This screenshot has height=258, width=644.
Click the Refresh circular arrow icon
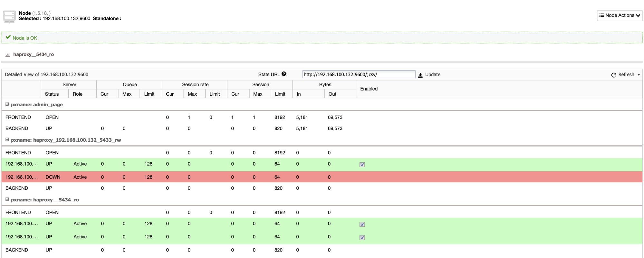coord(614,75)
